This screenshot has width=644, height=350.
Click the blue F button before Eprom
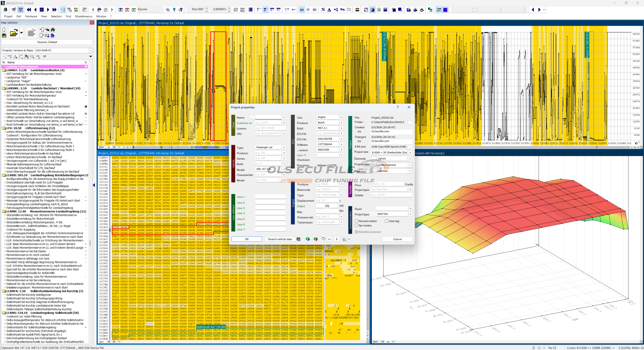(x=121, y=10)
